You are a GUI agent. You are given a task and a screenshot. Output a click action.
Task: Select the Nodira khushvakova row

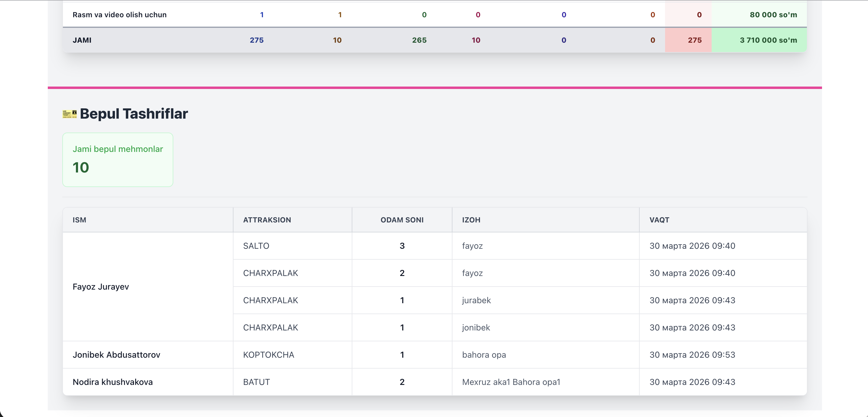(113, 382)
